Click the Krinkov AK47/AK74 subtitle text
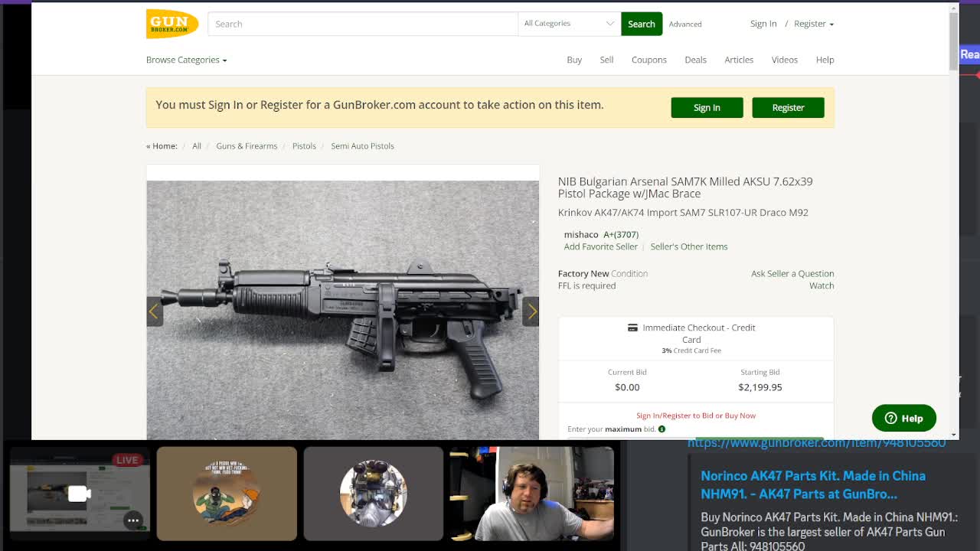Screen dimensions: 980x551 pyautogui.click(x=683, y=213)
